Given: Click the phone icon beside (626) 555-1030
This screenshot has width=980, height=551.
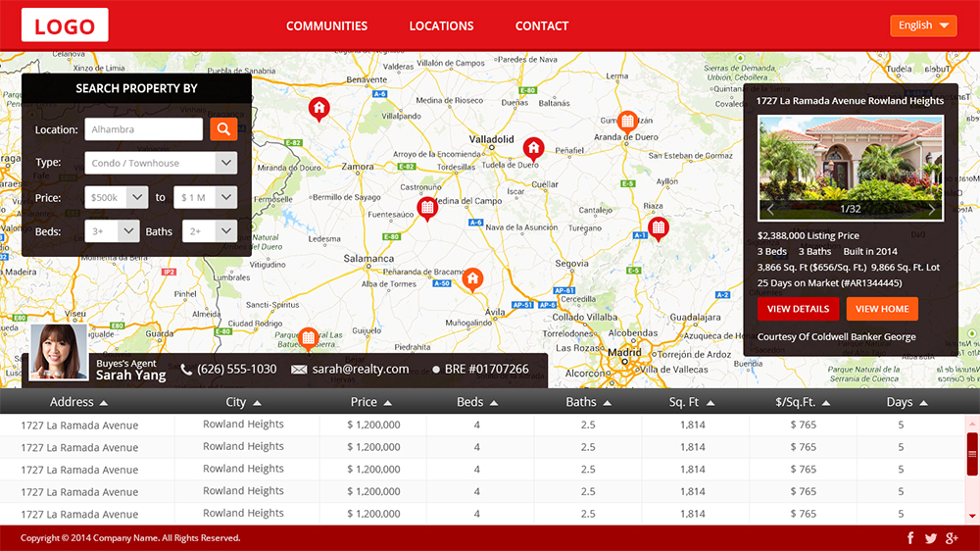Looking at the screenshot, I should click(x=186, y=370).
